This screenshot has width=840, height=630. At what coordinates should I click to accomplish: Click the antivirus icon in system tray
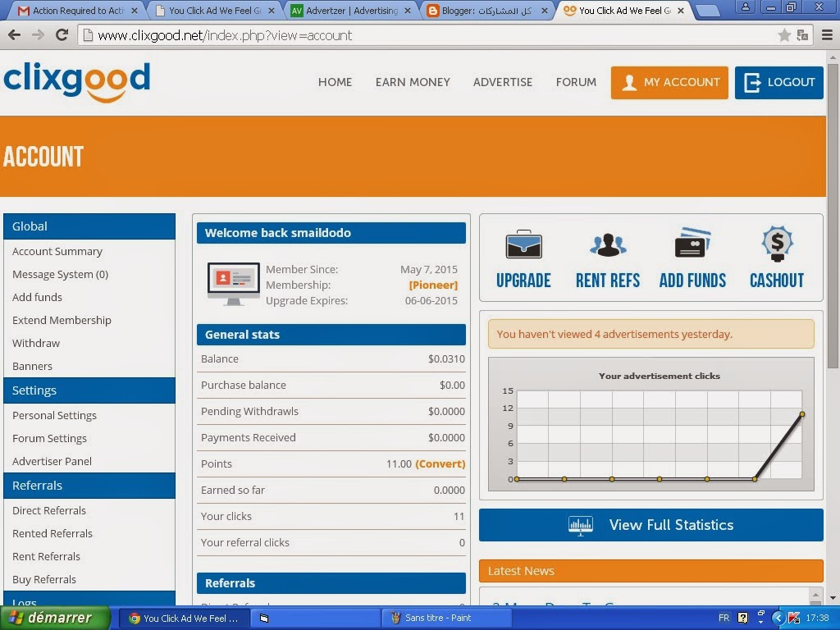(x=794, y=619)
